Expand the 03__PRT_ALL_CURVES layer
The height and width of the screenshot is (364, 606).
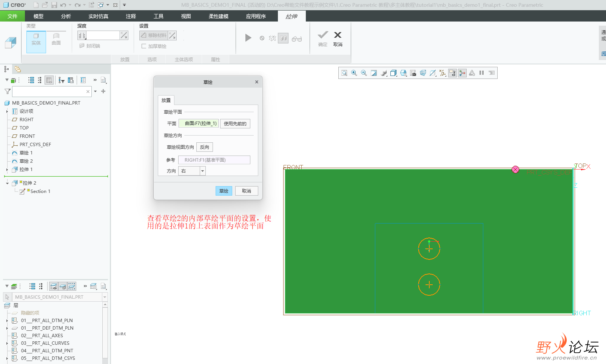[x=7, y=343]
